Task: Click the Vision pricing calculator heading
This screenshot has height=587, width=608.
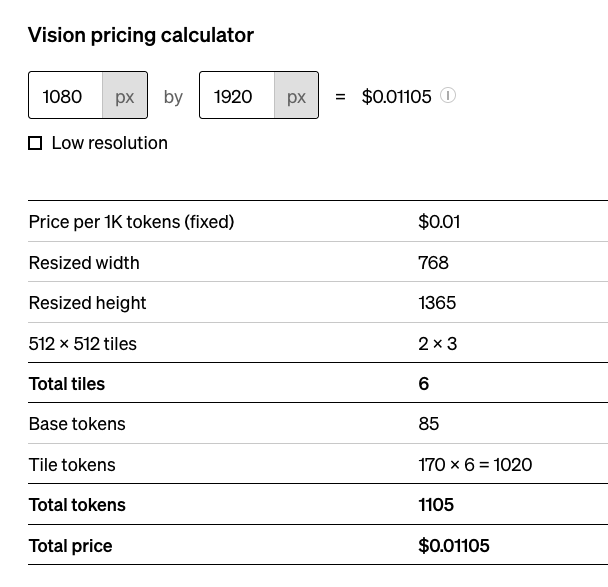Action: pos(141,35)
